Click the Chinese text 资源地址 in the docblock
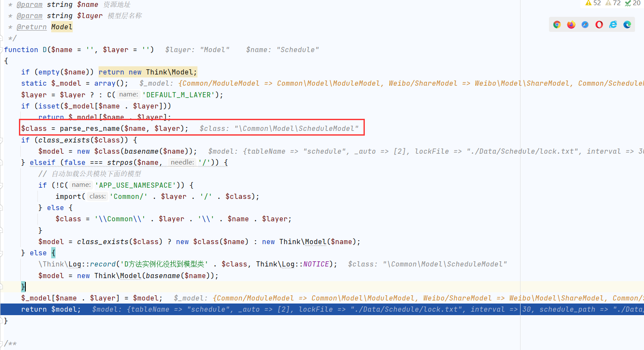This screenshot has width=644, height=350. click(x=117, y=4)
